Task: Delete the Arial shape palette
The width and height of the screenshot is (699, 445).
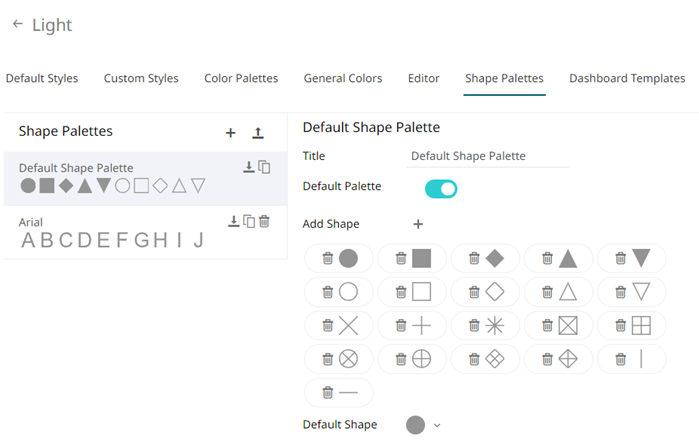Action: coord(264,221)
